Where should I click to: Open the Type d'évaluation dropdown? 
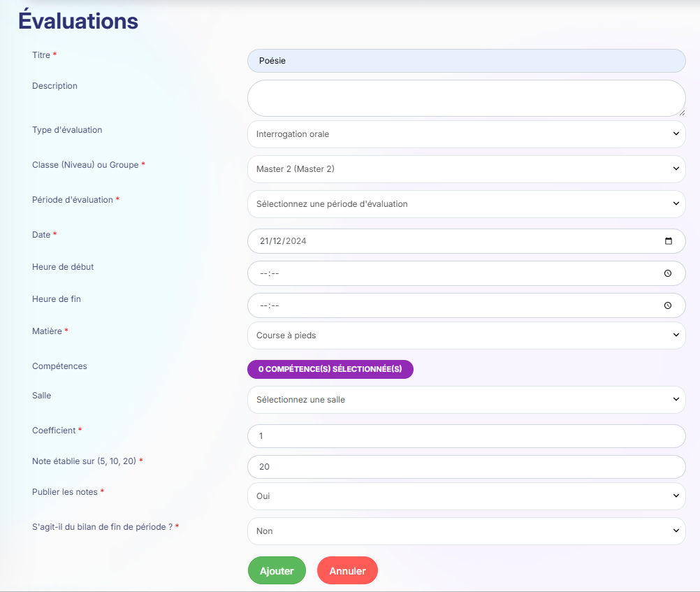pos(466,134)
